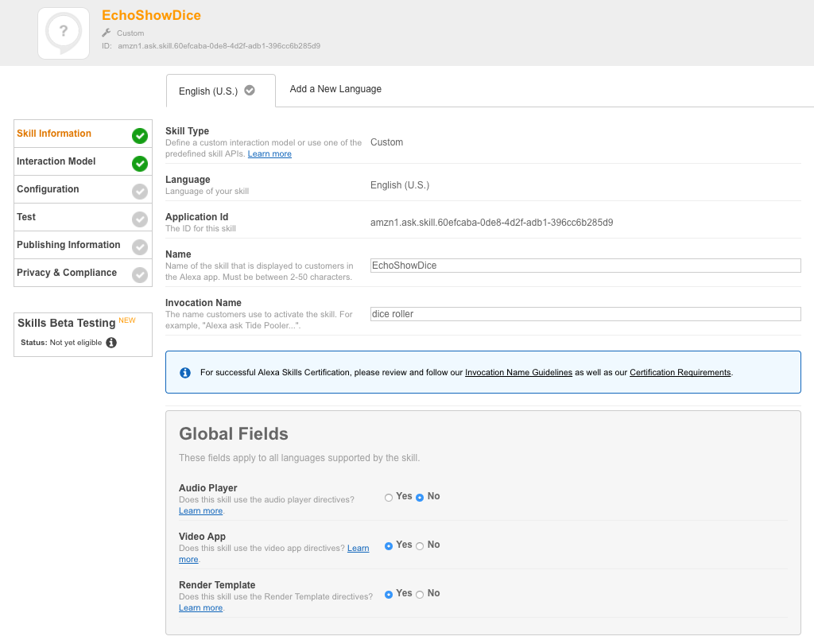Click the English (U.S.) Language value
Image resolution: width=814 pixels, height=644 pixels.
pos(400,185)
